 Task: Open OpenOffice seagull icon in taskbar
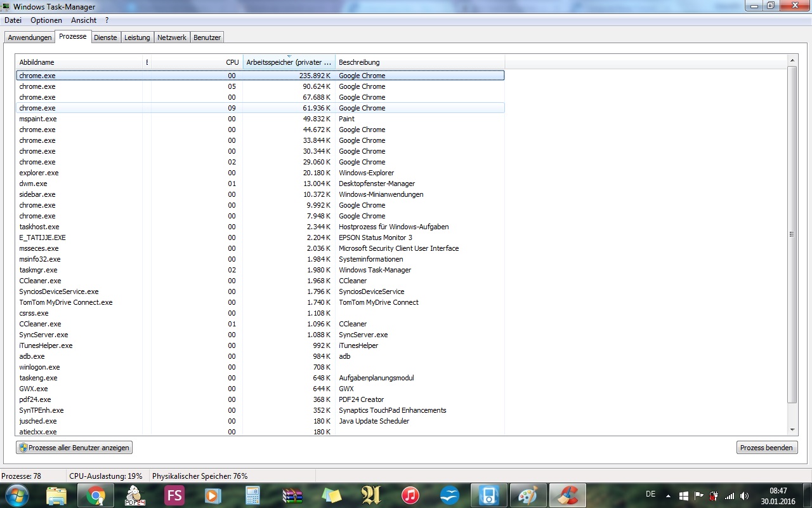coord(449,495)
